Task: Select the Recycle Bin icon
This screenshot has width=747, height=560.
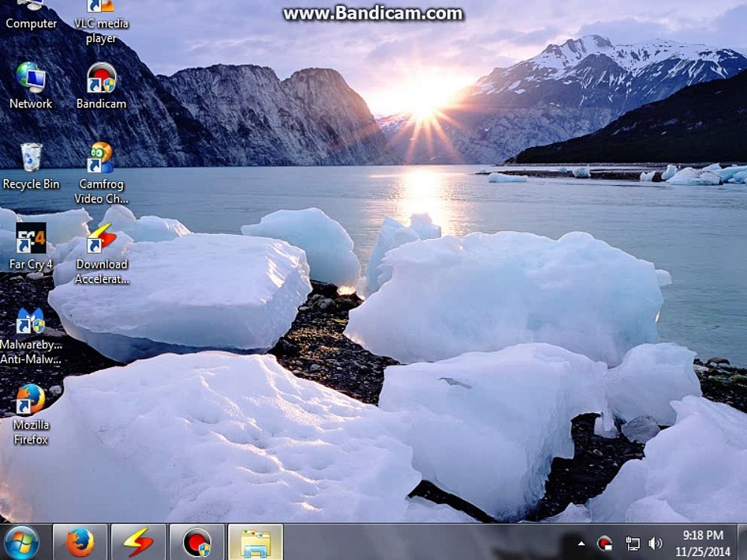Action: (x=31, y=166)
